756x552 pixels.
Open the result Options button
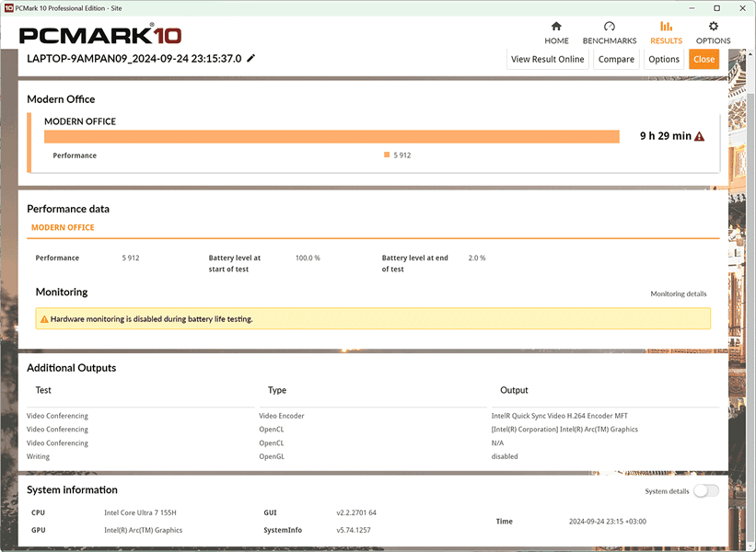pos(663,59)
